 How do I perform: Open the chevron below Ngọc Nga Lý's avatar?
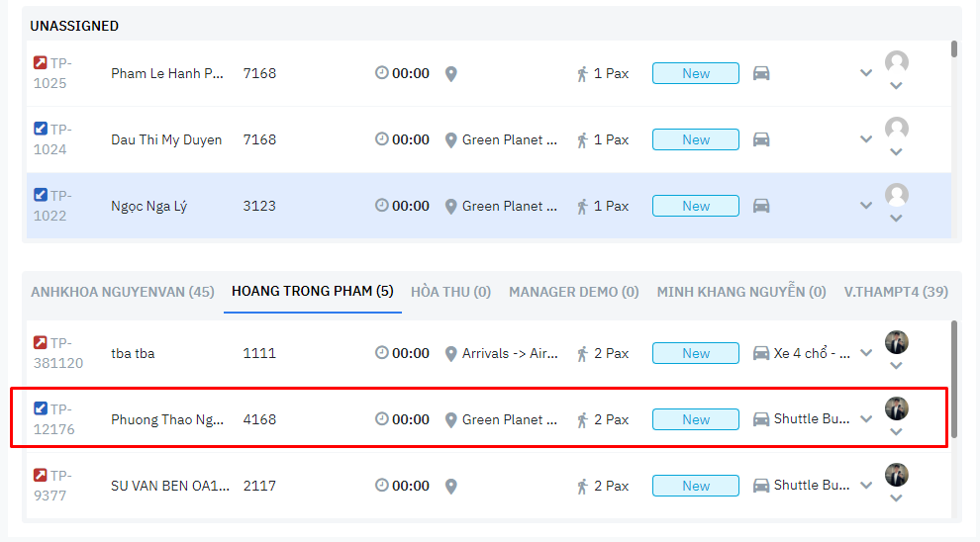pos(896,218)
